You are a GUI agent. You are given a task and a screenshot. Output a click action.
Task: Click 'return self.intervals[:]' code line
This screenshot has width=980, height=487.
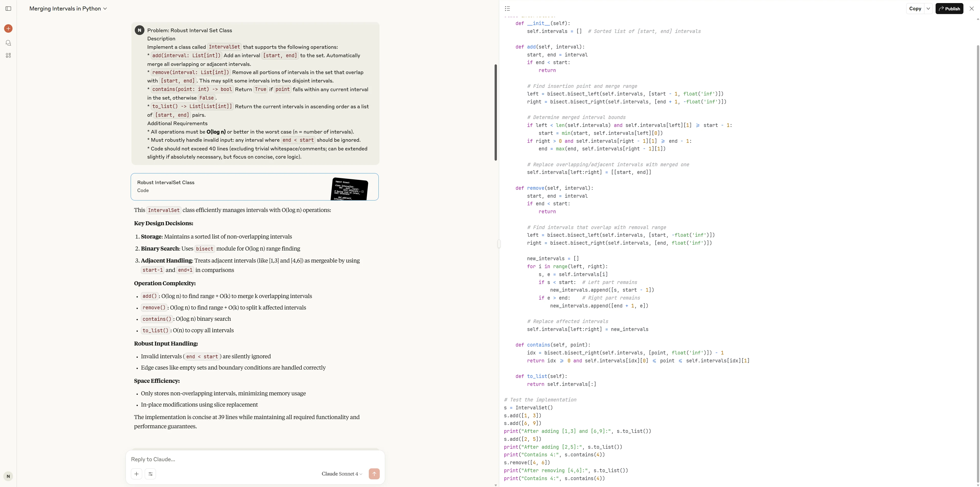click(x=561, y=384)
